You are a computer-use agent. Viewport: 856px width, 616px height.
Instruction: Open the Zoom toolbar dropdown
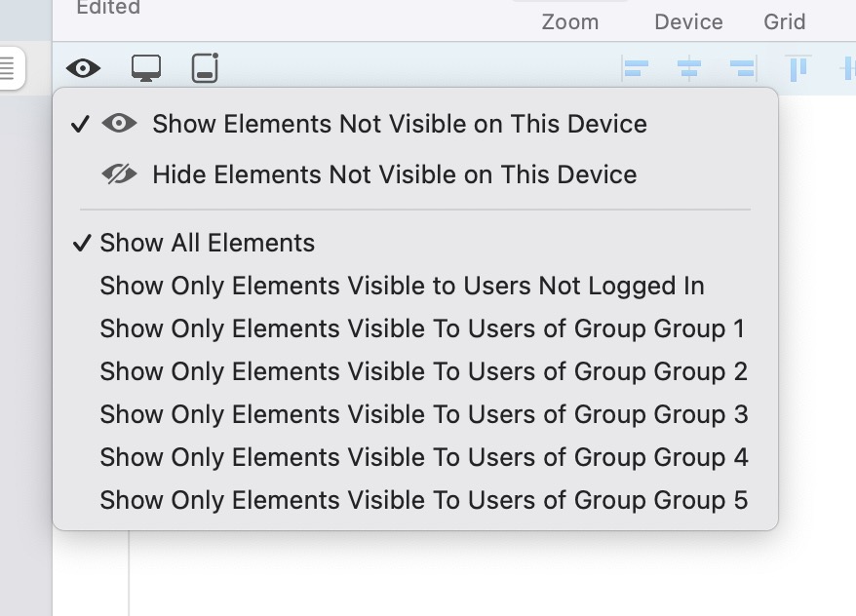click(x=570, y=21)
